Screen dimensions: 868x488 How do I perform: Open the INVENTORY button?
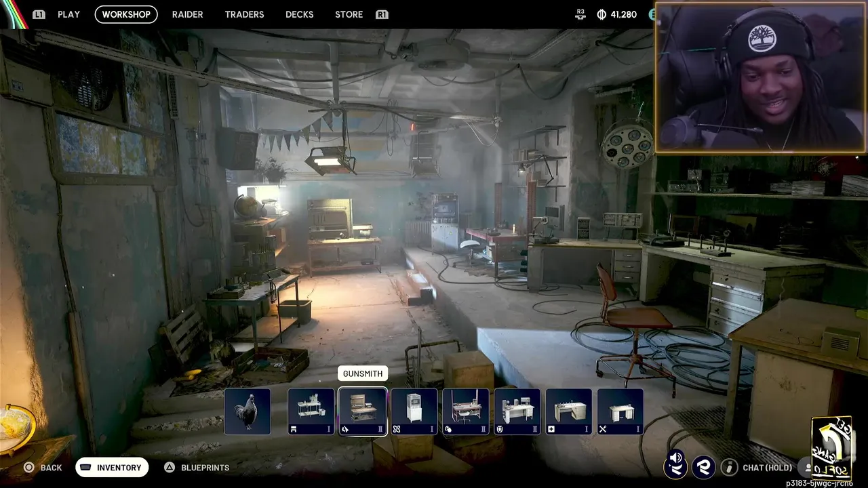(x=112, y=468)
